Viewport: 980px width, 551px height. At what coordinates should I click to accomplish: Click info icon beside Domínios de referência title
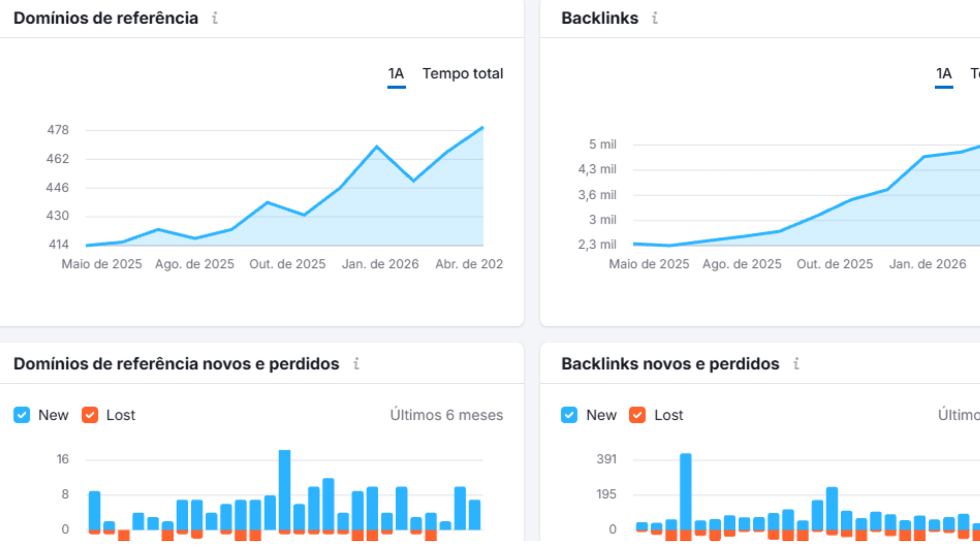[x=215, y=18]
